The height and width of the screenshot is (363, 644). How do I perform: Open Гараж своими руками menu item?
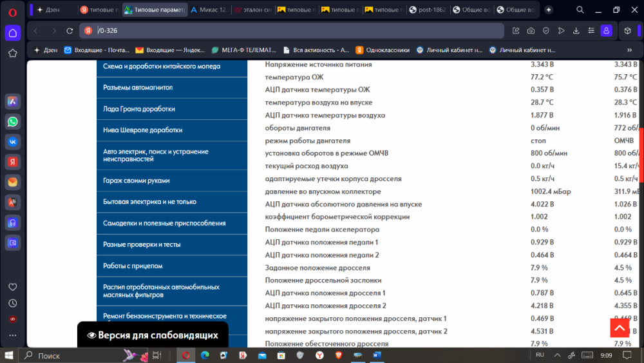coord(172,181)
